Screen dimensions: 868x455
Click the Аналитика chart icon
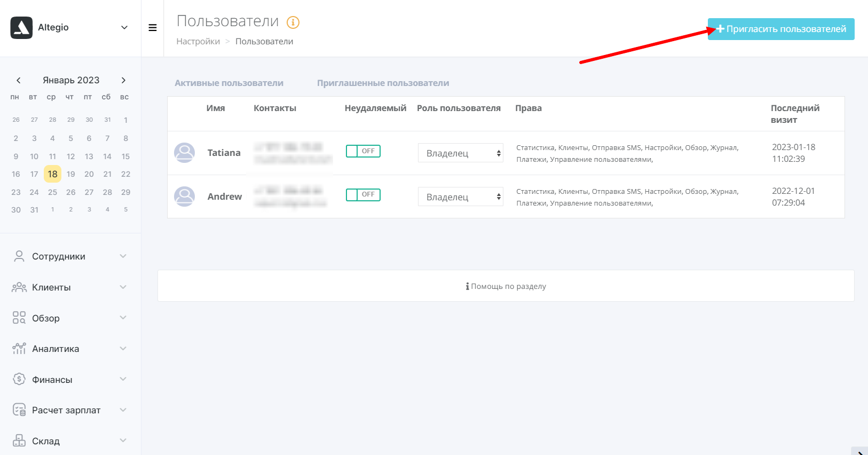pos(19,349)
